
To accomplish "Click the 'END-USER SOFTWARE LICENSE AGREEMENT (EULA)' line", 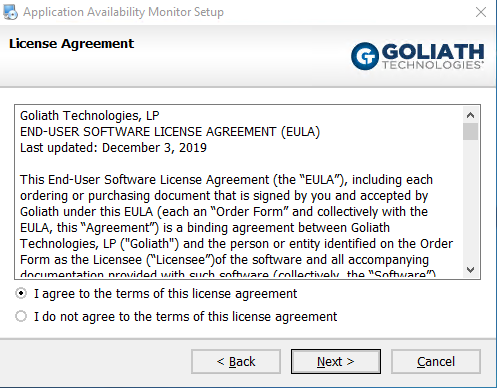I will coord(170,132).
